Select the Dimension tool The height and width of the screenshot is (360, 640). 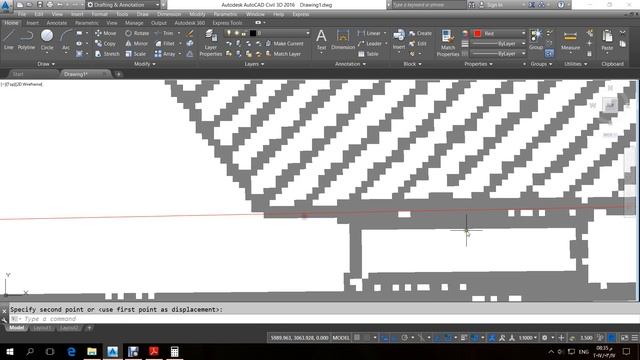point(343,40)
